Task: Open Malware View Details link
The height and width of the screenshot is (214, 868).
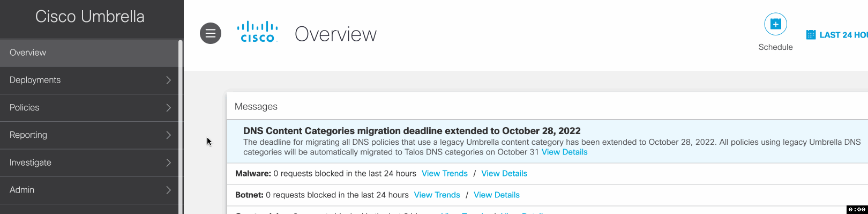Action: [504, 173]
